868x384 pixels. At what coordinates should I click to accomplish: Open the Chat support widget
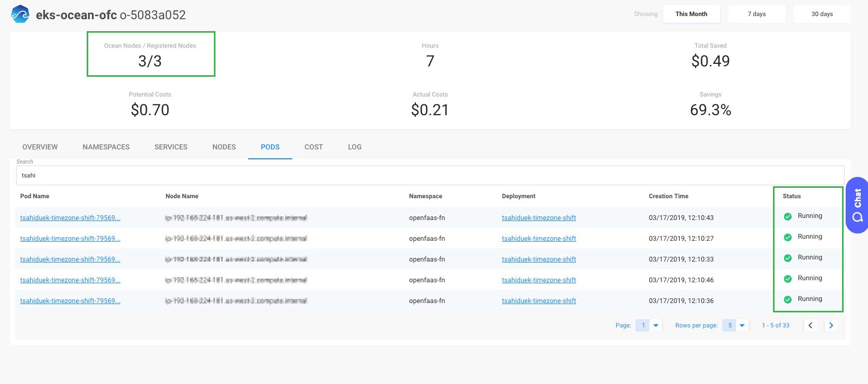[857, 205]
